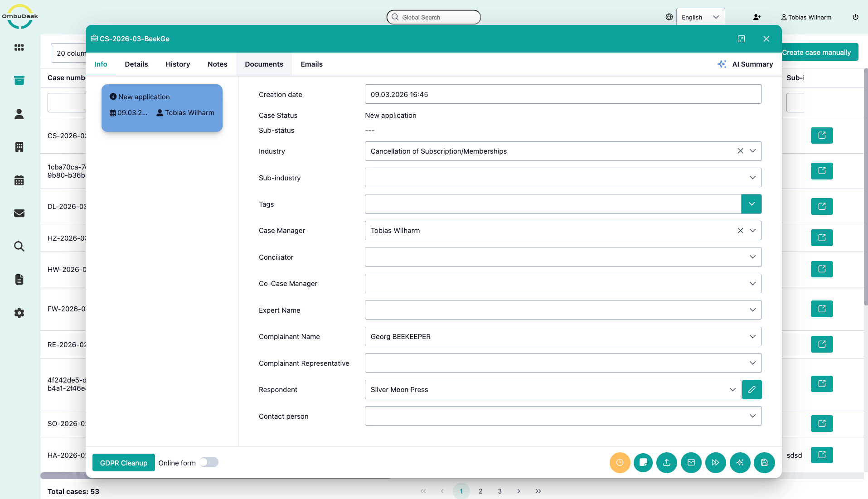Open the envelope icon in left sidebar

click(x=19, y=213)
